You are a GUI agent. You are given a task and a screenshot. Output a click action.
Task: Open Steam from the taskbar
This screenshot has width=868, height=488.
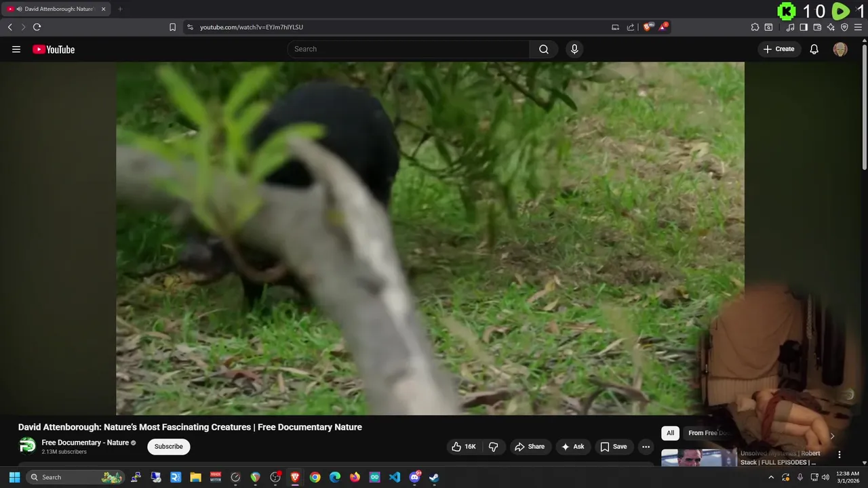(x=434, y=477)
